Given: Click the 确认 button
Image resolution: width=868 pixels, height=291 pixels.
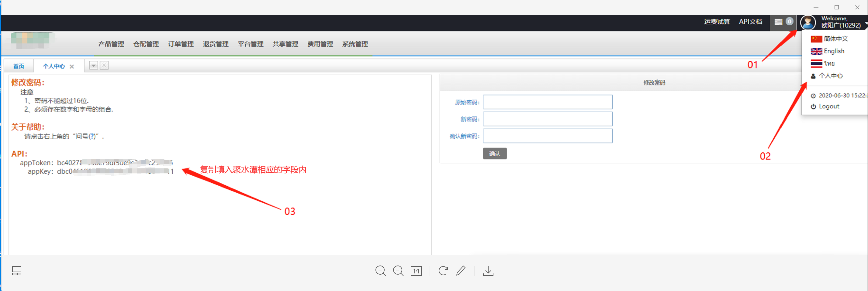Looking at the screenshot, I should (494, 154).
